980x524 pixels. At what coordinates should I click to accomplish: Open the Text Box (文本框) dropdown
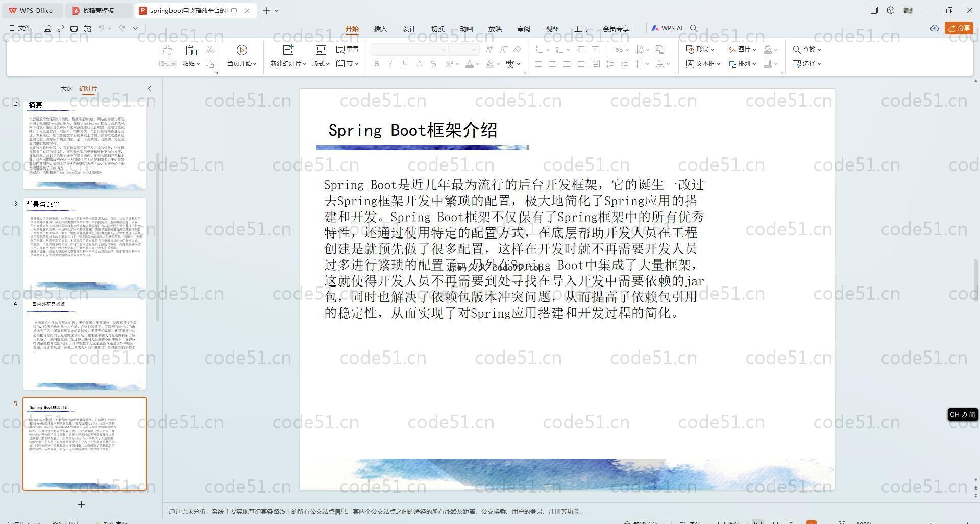[703, 64]
